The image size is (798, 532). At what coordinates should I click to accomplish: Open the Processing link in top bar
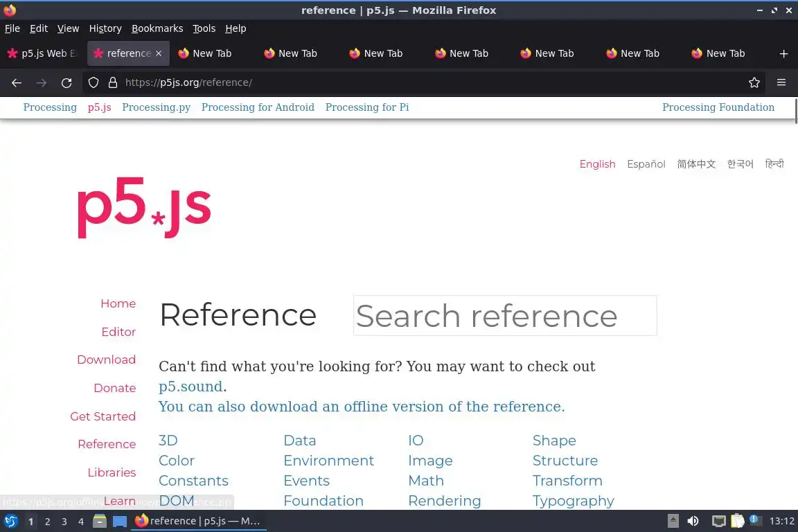point(50,107)
